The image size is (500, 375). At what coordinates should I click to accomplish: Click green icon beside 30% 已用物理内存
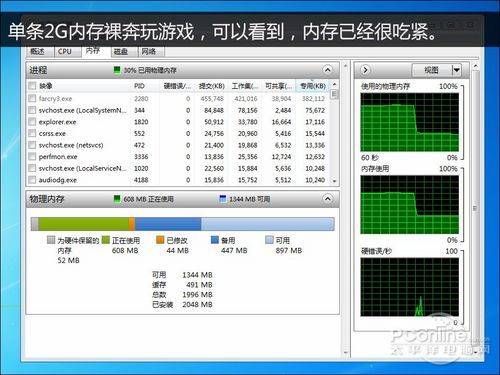(117, 70)
